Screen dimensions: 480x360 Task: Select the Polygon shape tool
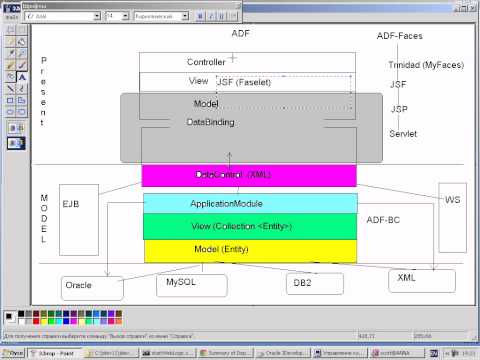pyautogui.click(x=21, y=100)
